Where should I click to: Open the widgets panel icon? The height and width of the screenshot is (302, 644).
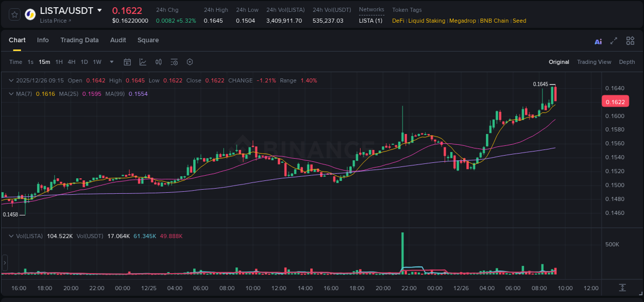click(630, 40)
